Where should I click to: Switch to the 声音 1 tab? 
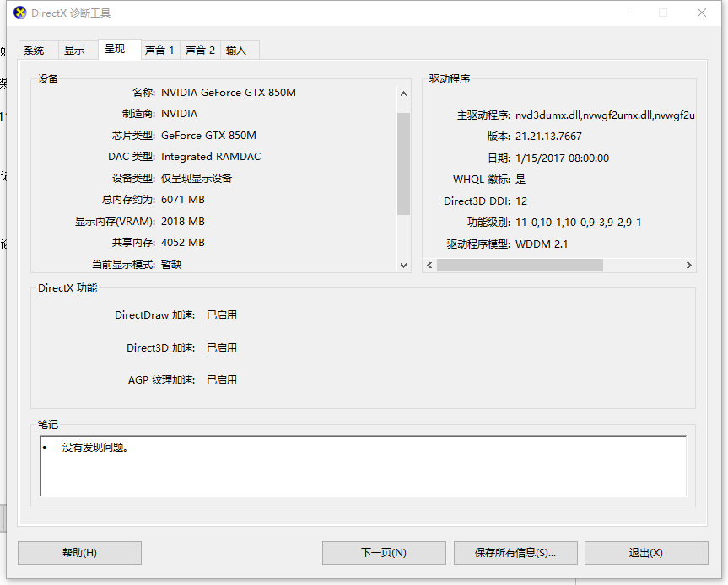coord(159,50)
